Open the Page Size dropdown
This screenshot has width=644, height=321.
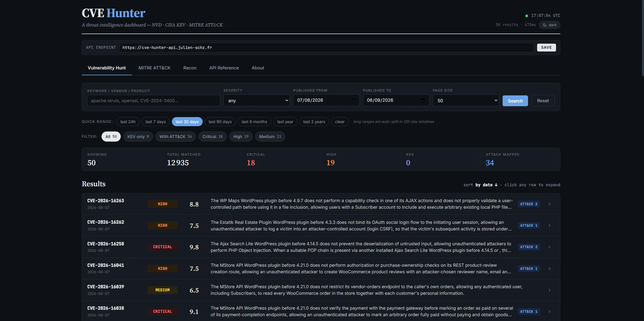(466, 100)
